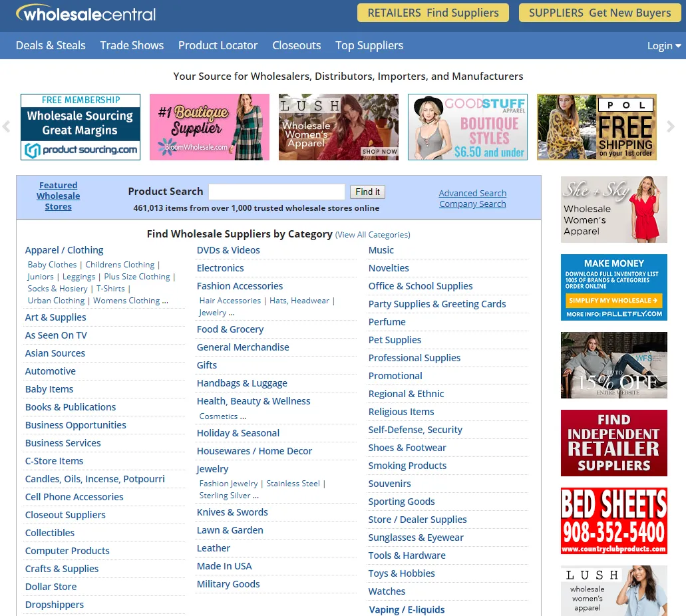Image resolution: width=686 pixels, height=616 pixels.
Task: Open the POL Free Shipping banner
Action: click(x=597, y=127)
